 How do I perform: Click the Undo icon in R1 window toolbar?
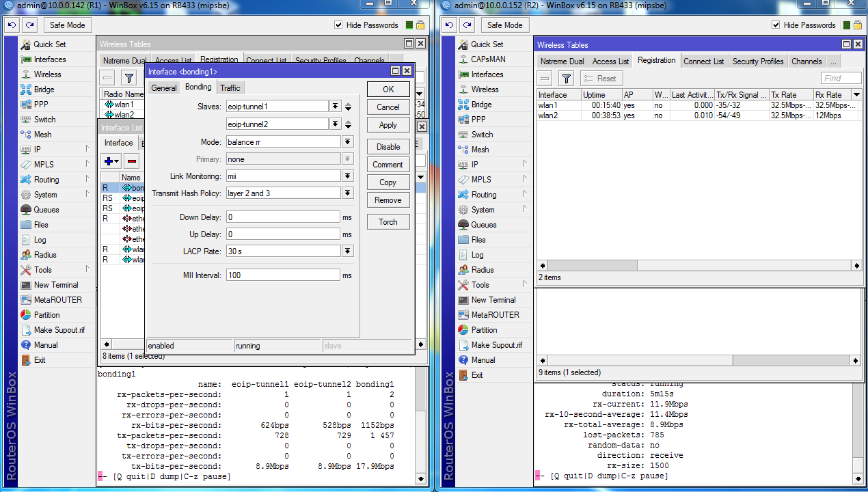12,25
